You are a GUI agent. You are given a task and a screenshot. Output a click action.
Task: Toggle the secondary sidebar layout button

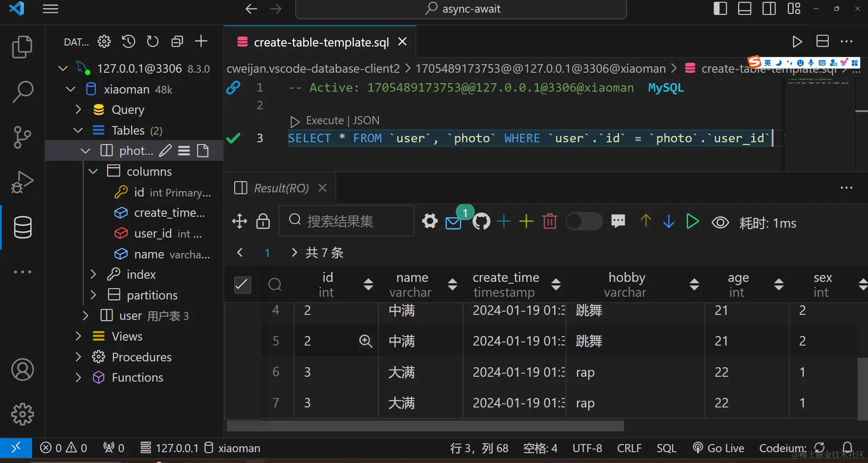(769, 9)
